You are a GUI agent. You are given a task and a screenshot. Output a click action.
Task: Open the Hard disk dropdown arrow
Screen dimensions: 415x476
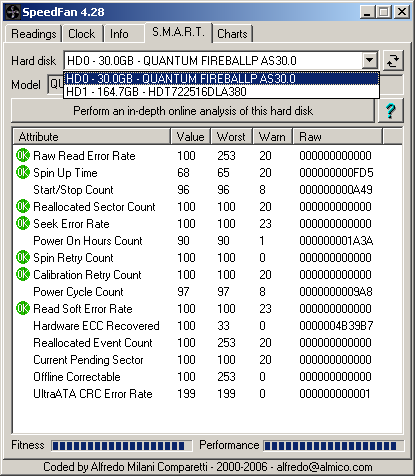pyautogui.click(x=369, y=61)
